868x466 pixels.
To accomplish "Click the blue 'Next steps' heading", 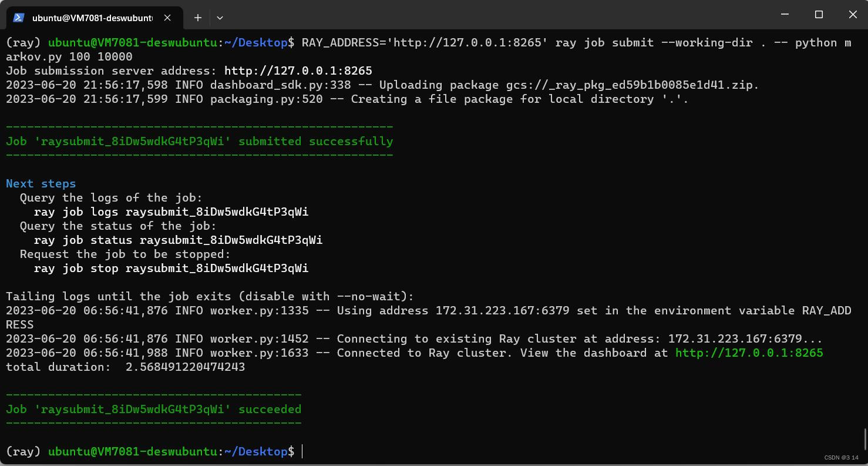I will (41, 183).
